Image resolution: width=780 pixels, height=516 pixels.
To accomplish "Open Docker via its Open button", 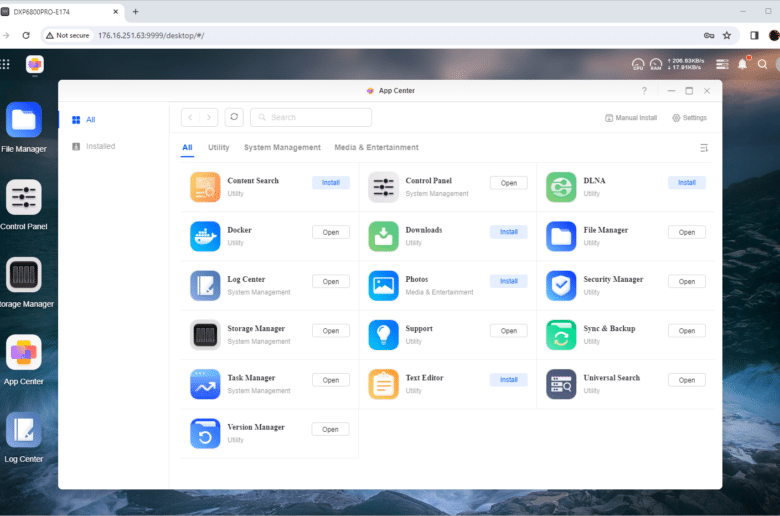I will coord(331,232).
